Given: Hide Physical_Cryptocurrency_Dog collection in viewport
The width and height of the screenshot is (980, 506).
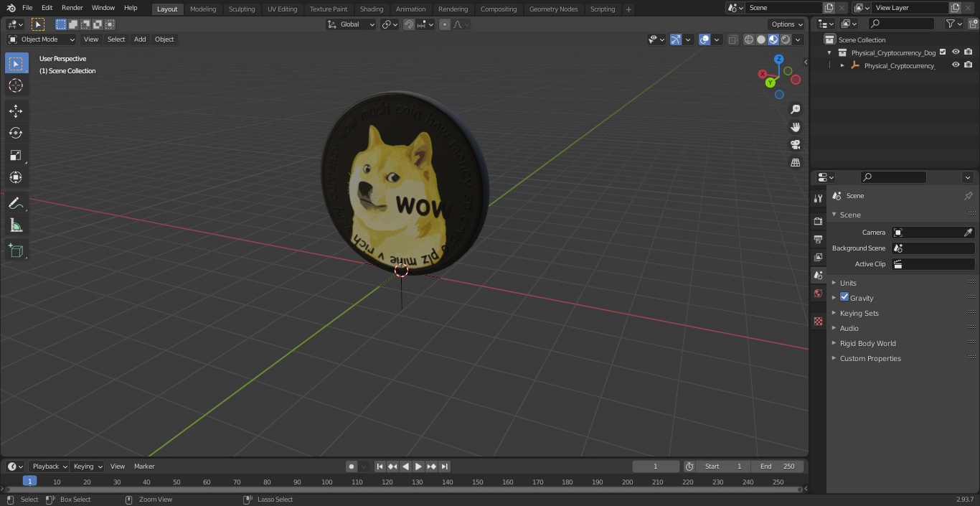Looking at the screenshot, I should (956, 52).
